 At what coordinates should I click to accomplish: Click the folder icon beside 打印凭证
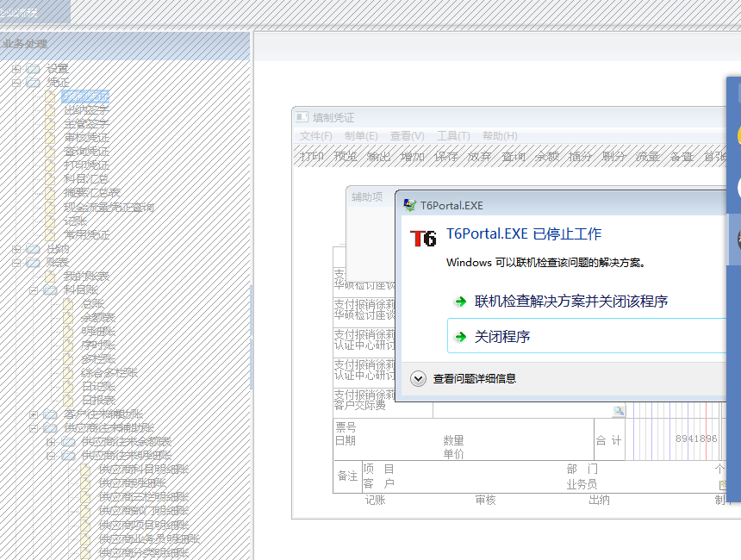[51, 165]
